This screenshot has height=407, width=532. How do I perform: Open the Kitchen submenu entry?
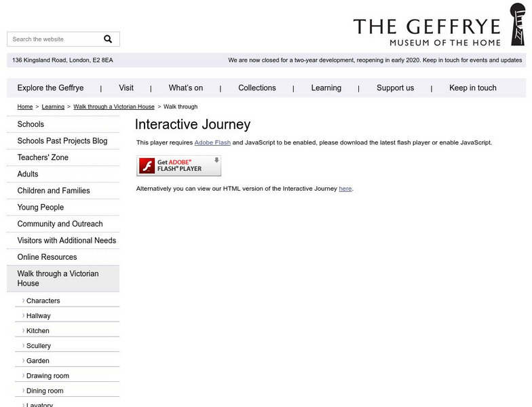point(38,331)
